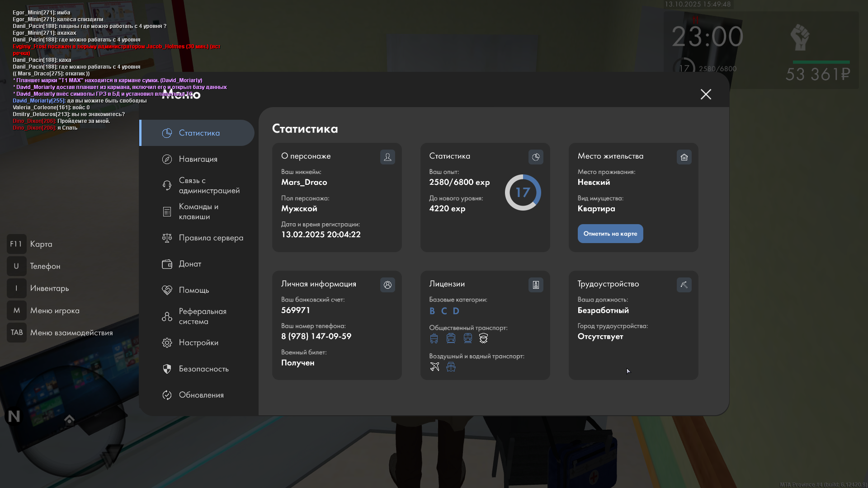Select Команды и клавиши menu item
The image size is (868, 488).
click(198, 211)
